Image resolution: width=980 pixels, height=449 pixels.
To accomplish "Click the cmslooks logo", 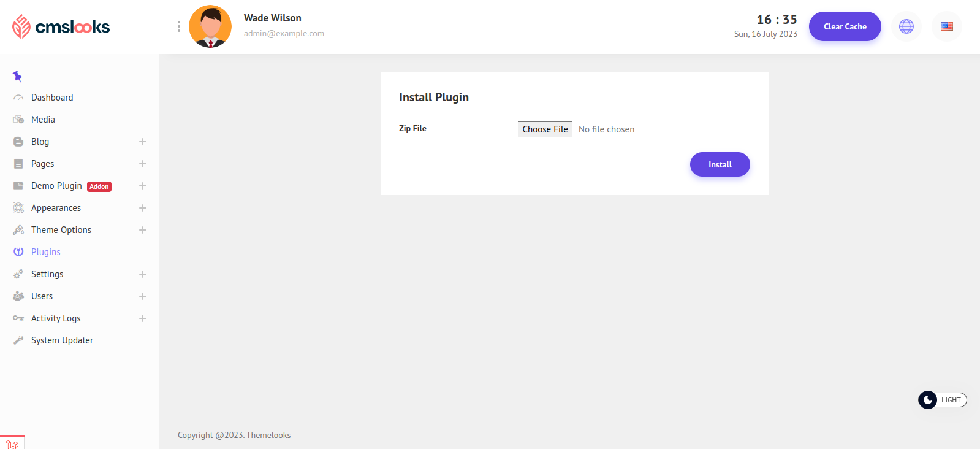I will tap(61, 26).
